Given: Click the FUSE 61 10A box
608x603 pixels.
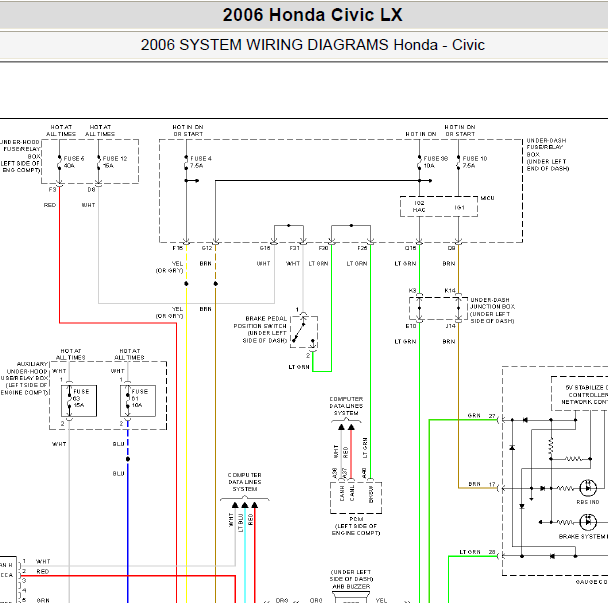Looking at the screenshot, I should point(138,401).
